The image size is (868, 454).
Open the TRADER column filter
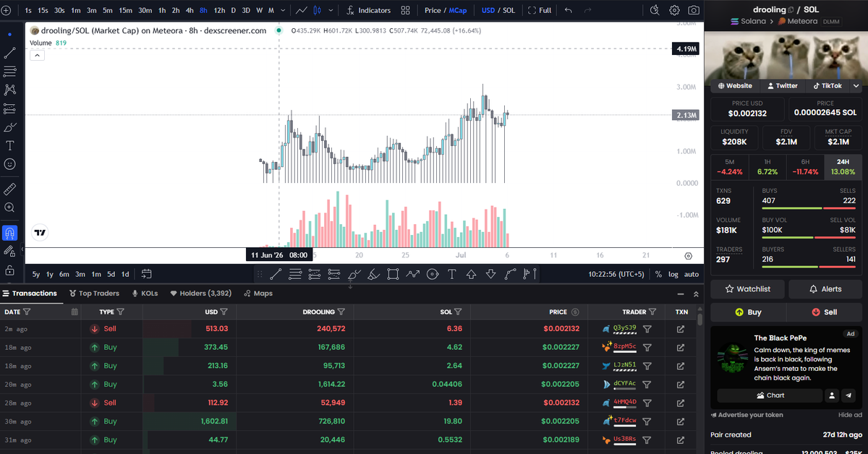[652, 312]
